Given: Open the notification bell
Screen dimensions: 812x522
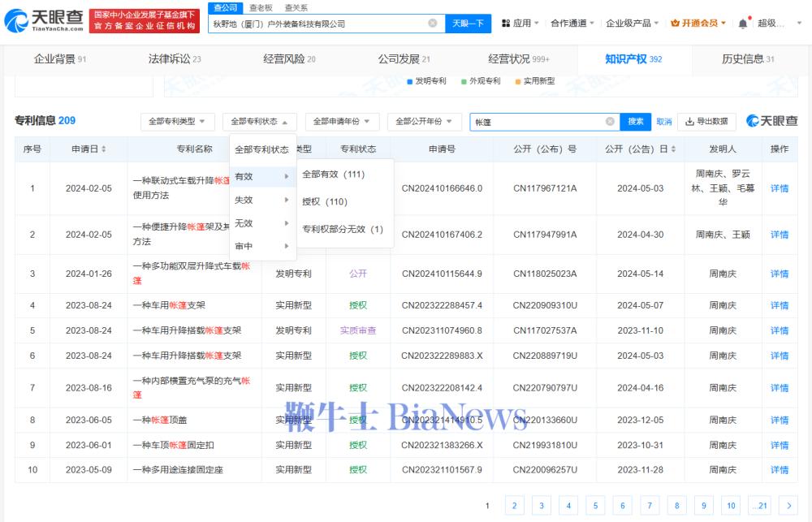Looking at the screenshot, I should [743, 24].
